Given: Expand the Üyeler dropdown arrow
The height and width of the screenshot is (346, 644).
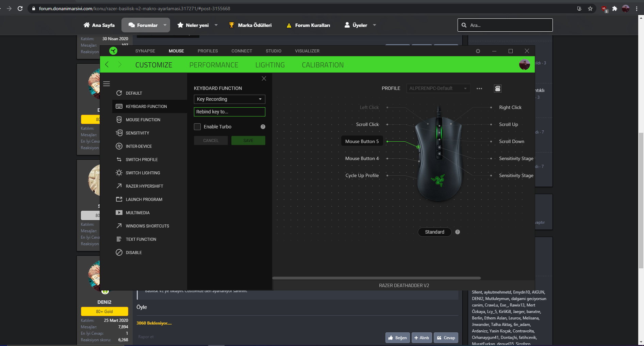Looking at the screenshot, I should 375,25.
